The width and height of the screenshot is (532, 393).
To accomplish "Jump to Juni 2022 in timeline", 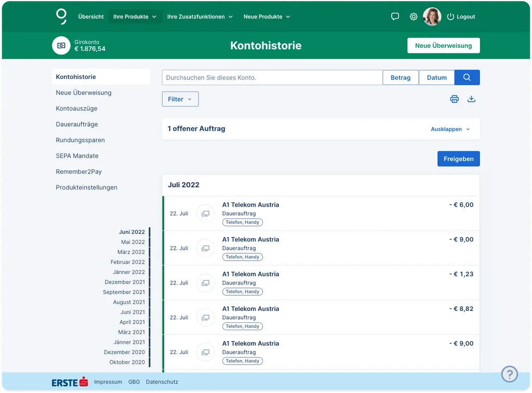I will [x=131, y=232].
